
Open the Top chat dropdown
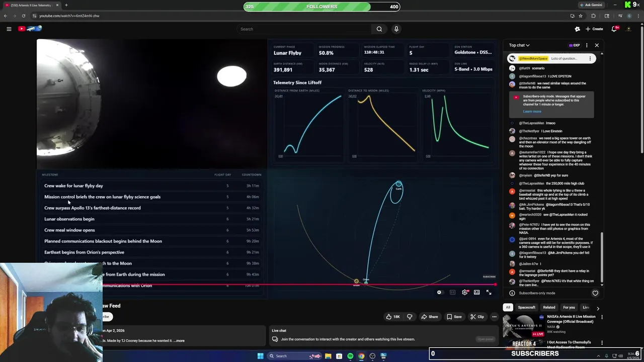(x=519, y=45)
